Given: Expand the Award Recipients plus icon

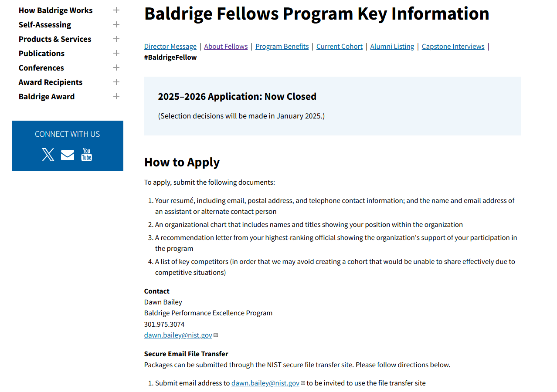Looking at the screenshot, I should click(116, 82).
